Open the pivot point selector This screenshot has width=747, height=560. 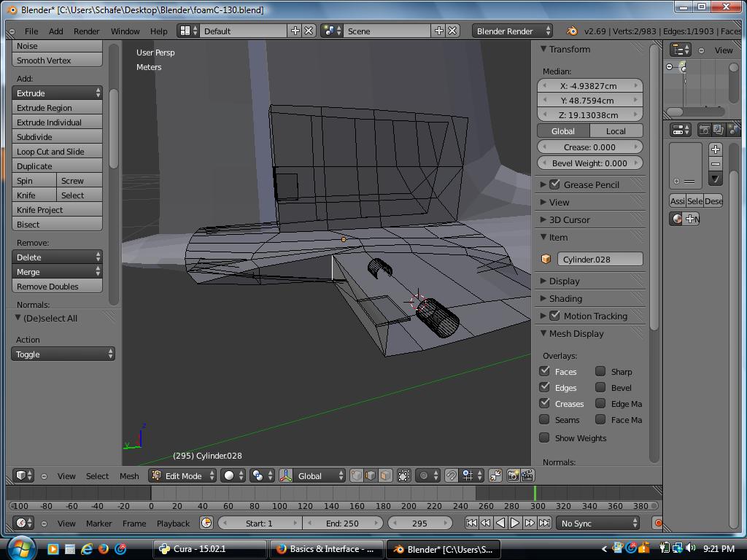pyautogui.click(x=263, y=475)
